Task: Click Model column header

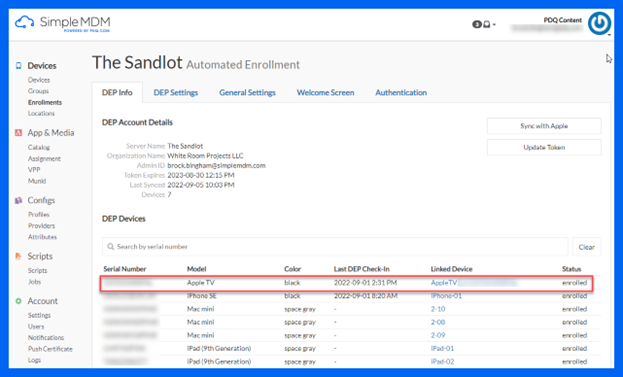Action: [x=196, y=269]
